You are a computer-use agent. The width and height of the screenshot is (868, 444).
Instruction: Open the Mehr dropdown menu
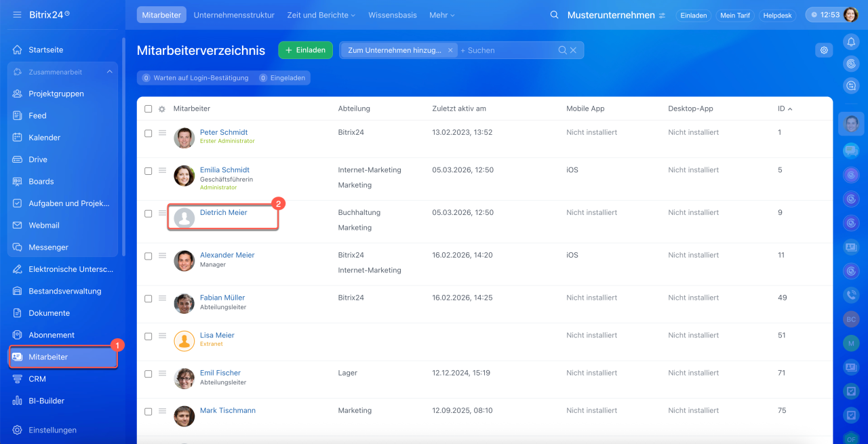(442, 15)
